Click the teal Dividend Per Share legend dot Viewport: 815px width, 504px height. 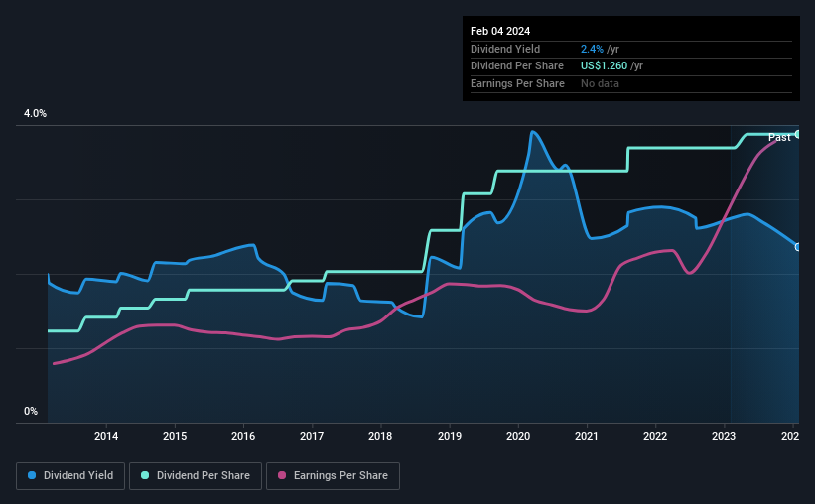tap(145, 475)
